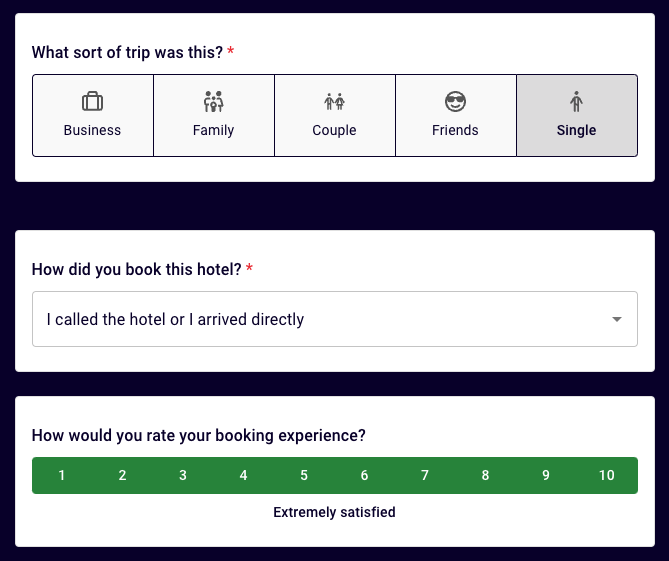
Task: Choose rating 9 on the scale
Action: coord(546,475)
